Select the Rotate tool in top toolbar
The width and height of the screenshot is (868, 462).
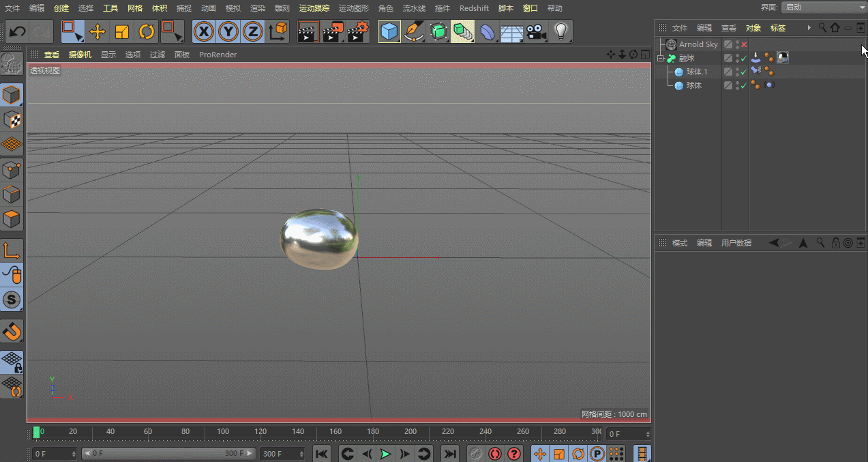147,32
